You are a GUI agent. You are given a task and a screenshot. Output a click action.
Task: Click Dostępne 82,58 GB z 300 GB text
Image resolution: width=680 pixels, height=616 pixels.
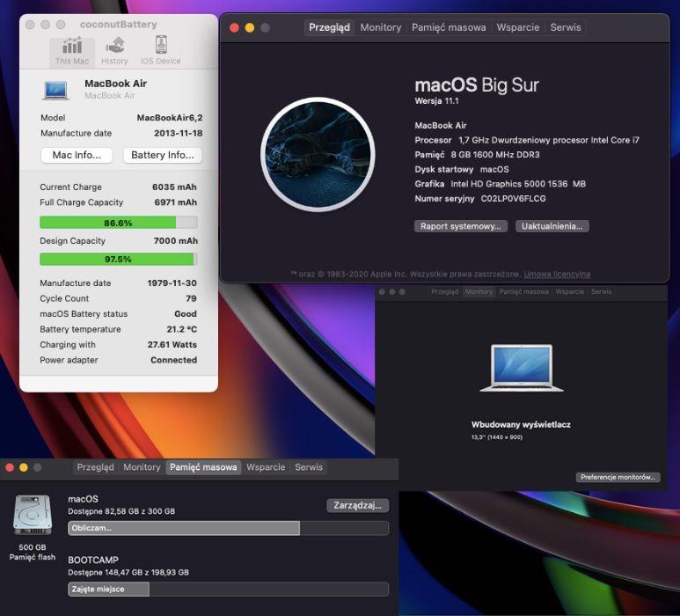121,511
